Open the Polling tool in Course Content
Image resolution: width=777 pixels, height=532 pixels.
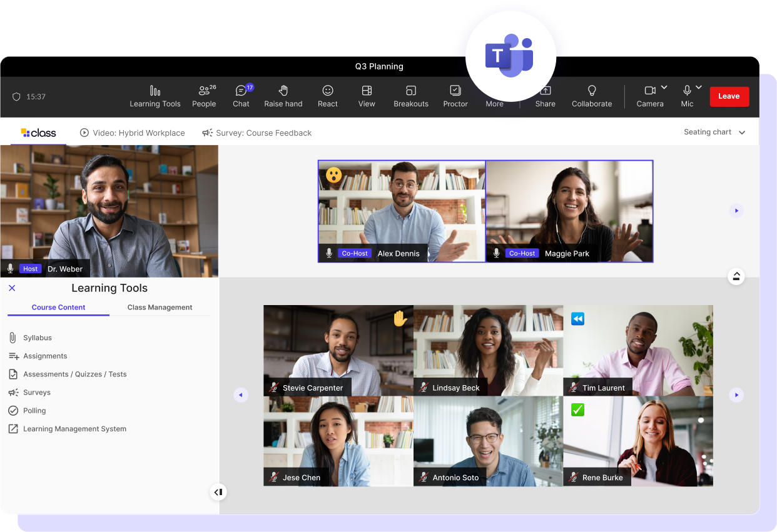coord(34,410)
